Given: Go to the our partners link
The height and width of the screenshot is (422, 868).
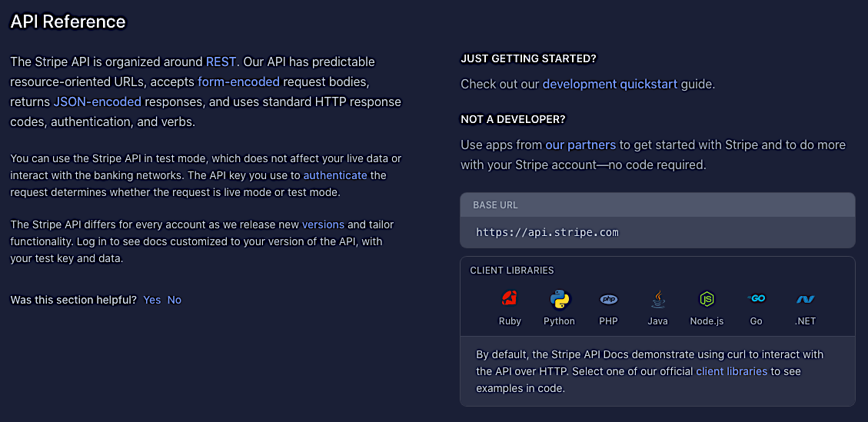Looking at the screenshot, I should (580, 145).
